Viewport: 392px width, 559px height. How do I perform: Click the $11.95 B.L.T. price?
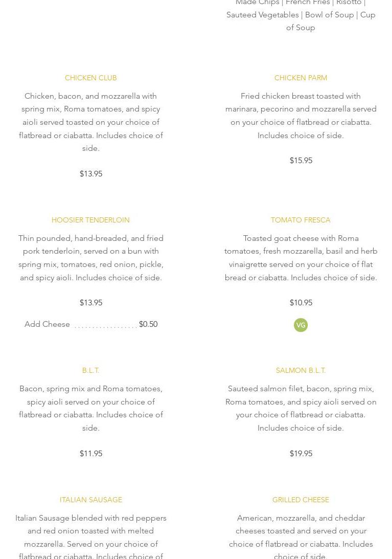coord(90,454)
